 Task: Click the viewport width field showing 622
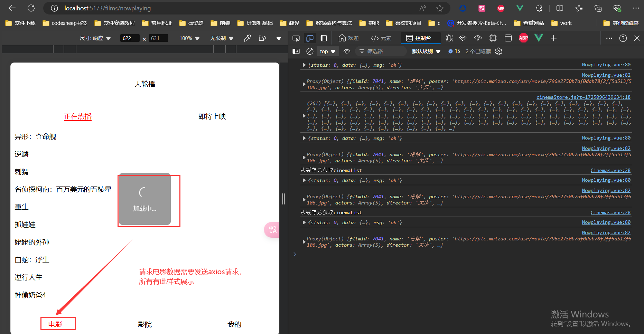130,38
